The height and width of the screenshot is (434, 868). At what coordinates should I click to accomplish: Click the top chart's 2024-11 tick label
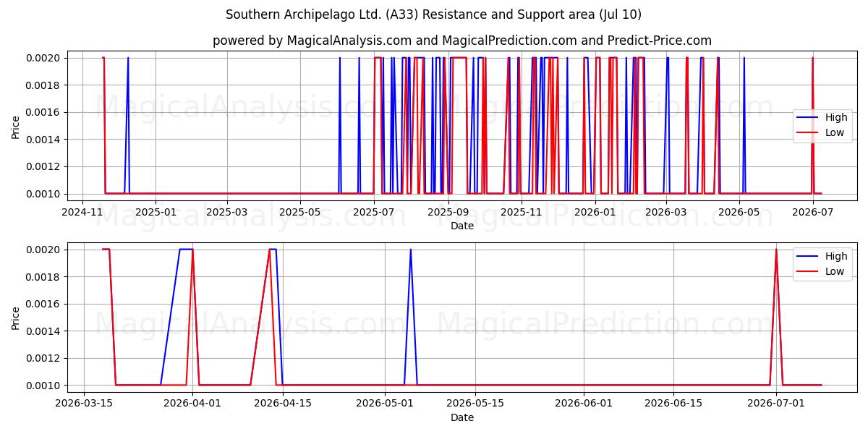click(82, 212)
